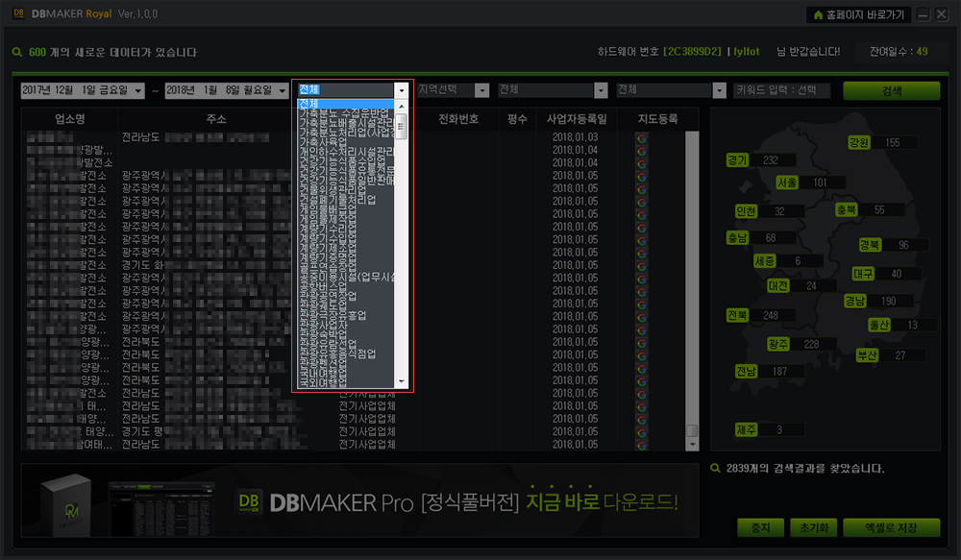Sort by the 주소 column header
This screenshot has width=961, height=560.
click(216, 119)
